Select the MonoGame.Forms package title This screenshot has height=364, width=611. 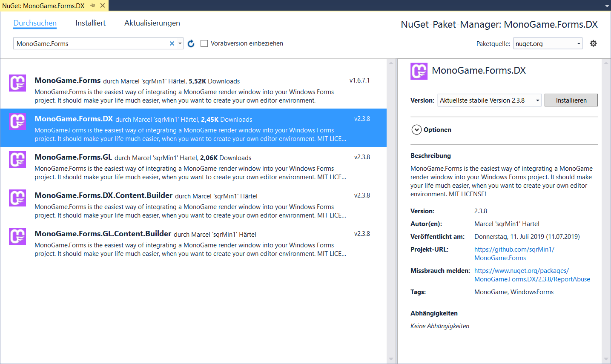67,80
